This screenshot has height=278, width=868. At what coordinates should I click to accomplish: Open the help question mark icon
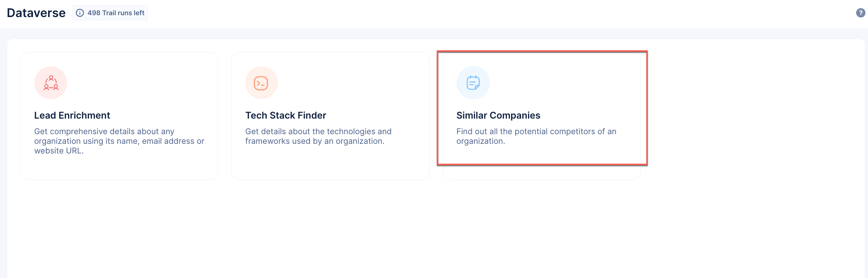[861, 13]
